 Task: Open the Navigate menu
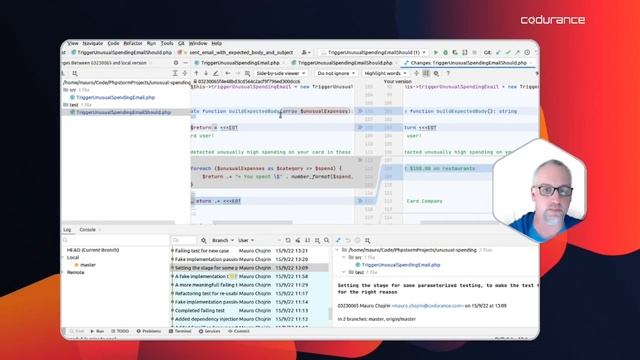93,43
